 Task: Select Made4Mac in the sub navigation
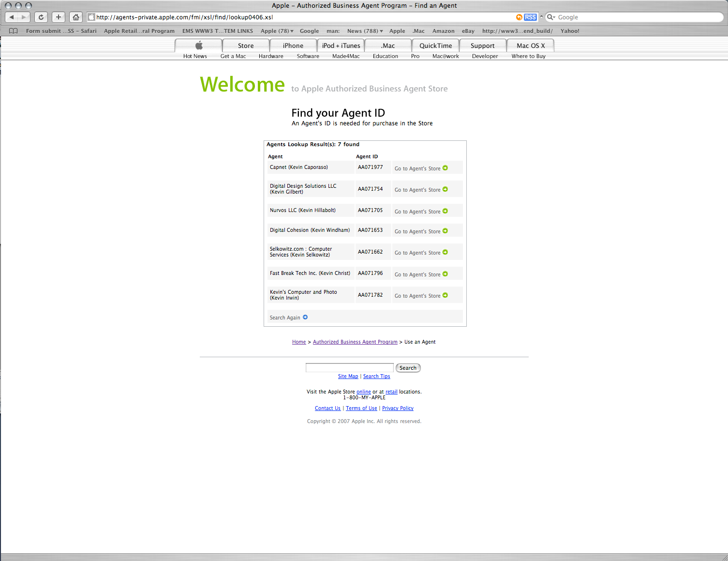pos(346,56)
